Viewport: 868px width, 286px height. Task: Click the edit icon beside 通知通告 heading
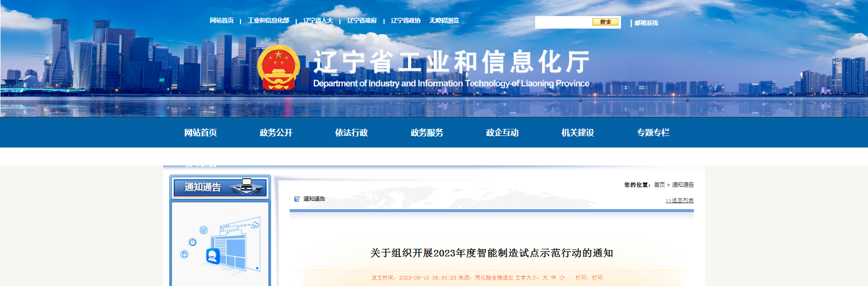(297, 199)
